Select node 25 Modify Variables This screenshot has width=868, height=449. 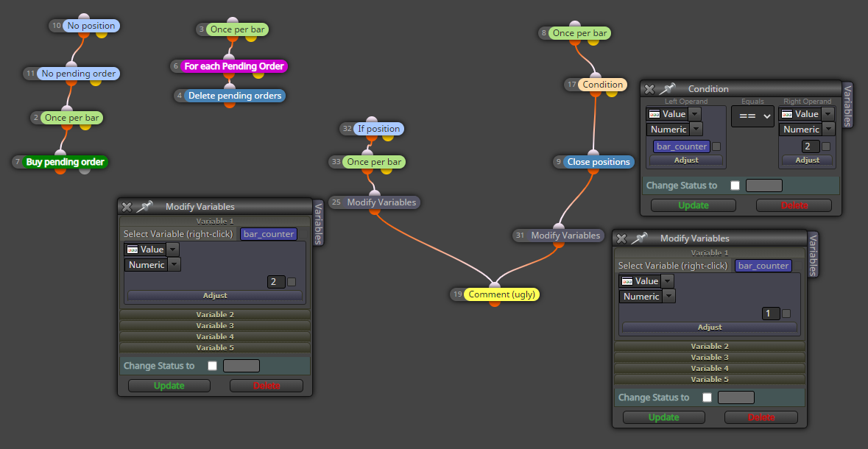click(381, 202)
